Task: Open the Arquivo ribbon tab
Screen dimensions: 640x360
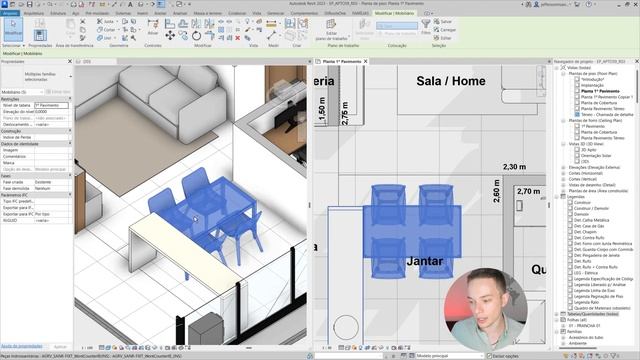Action: (9, 13)
